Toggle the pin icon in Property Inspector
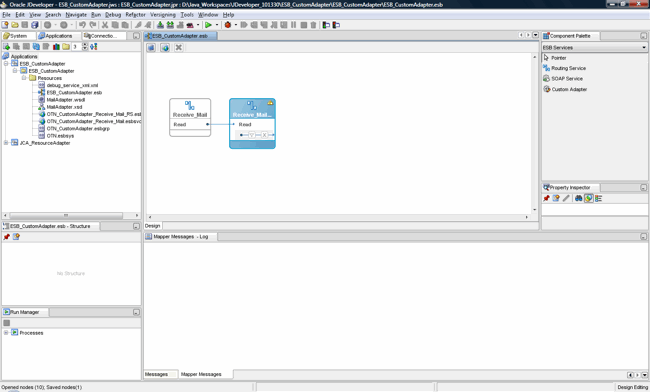 pos(546,198)
